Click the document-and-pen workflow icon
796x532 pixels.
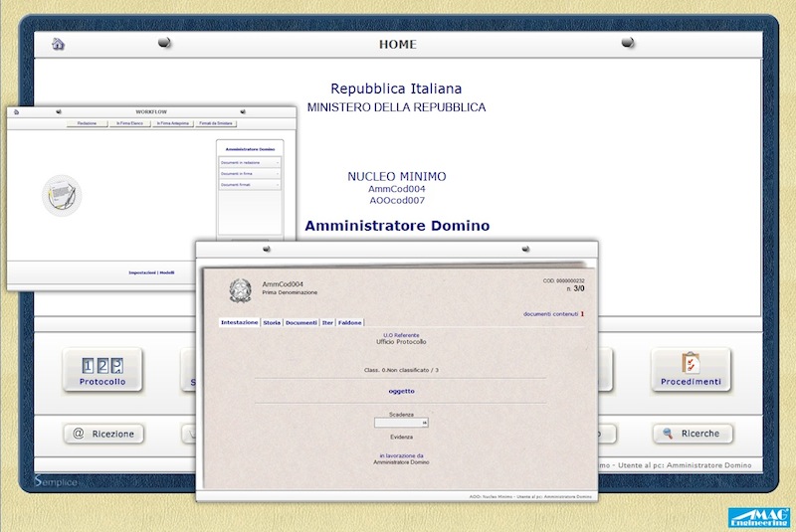pos(62,195)
